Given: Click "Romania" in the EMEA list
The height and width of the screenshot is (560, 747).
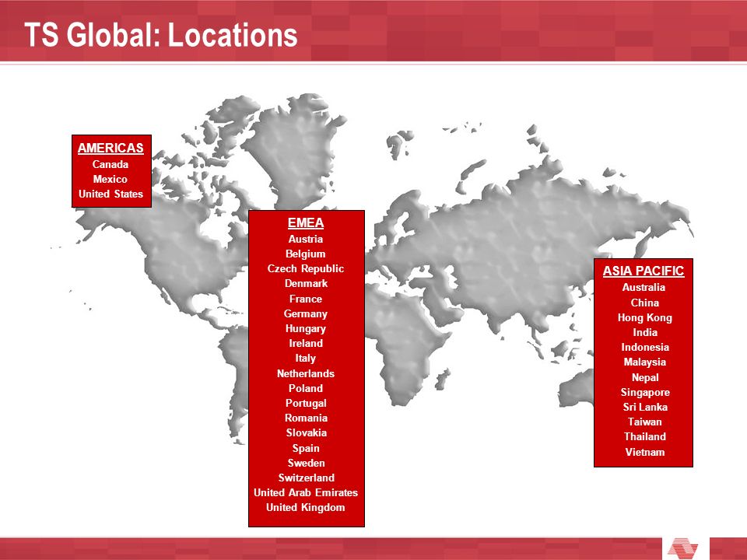Looking at the screenshot, I should [x=307, y=418].
